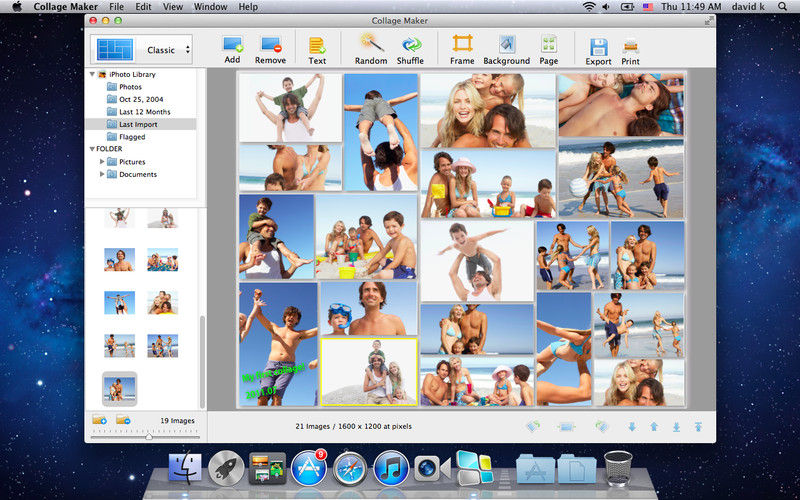Collapse the FOLDER section triangle
Screen dimensions: 800x500
pyautogui.click(x=92, y=149)
